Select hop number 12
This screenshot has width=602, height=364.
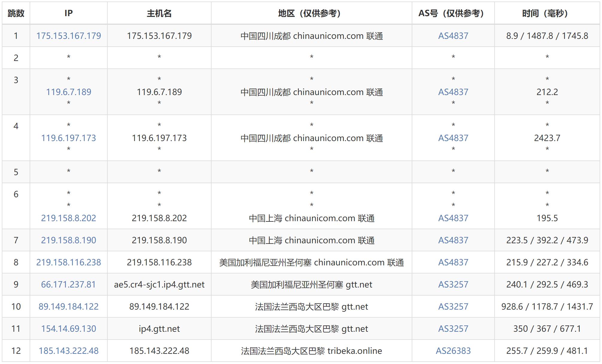16,351
